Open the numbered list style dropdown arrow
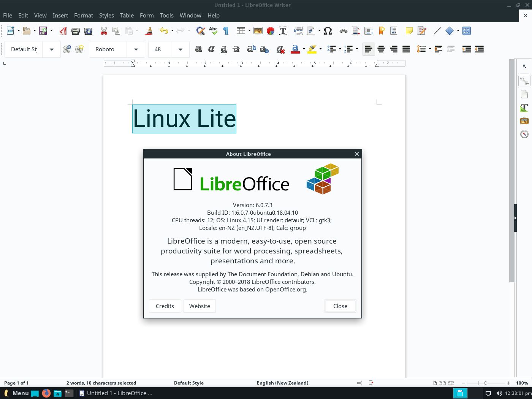Image resolution: width=532 pixels, height=399 pixels. coord(357,49)
